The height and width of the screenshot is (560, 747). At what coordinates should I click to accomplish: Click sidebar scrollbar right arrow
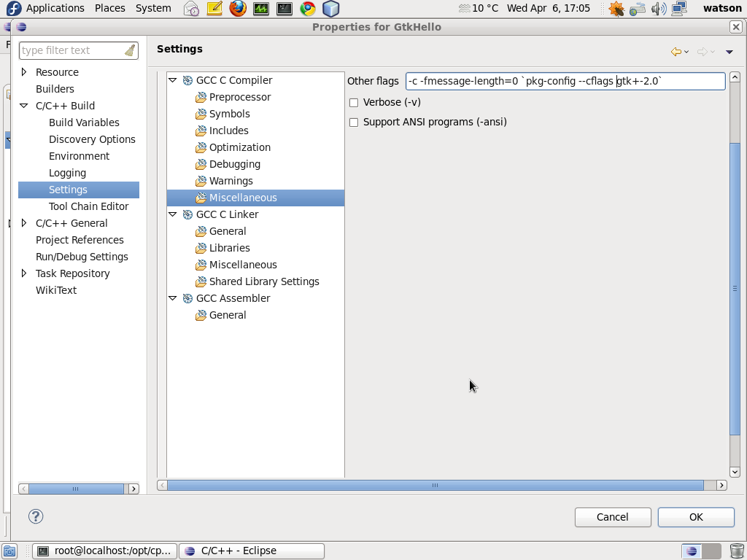(134, 489)
